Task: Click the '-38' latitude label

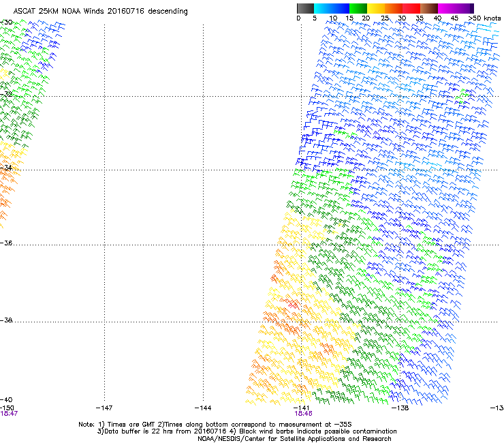Action: coord(6,320)
